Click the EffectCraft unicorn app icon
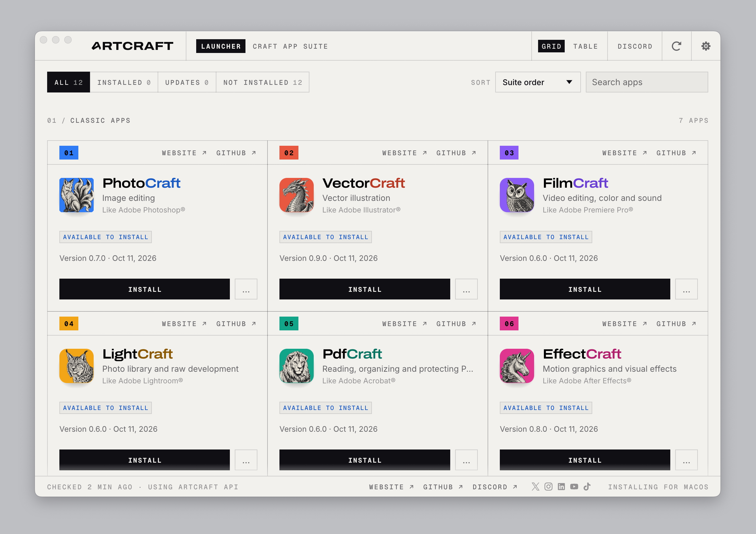 tap(517, 366)
